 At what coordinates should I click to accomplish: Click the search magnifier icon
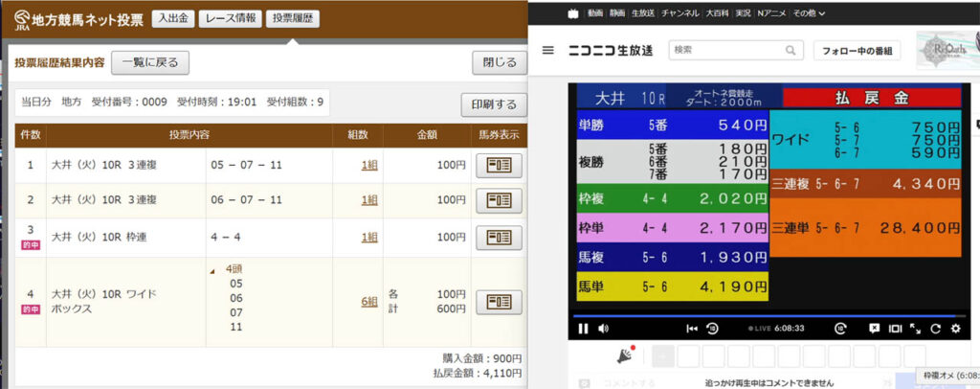point(791,51)
